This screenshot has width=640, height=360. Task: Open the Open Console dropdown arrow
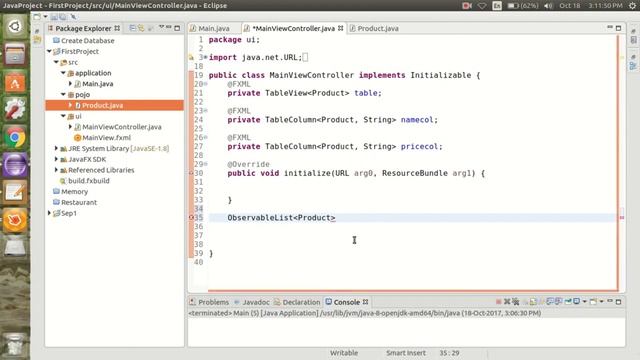tap(601, 302)
